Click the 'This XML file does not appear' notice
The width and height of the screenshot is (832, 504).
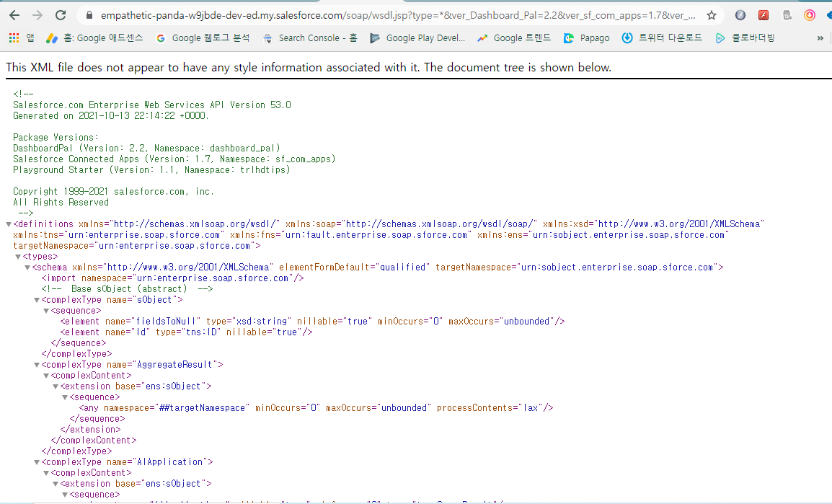[309, 67]
